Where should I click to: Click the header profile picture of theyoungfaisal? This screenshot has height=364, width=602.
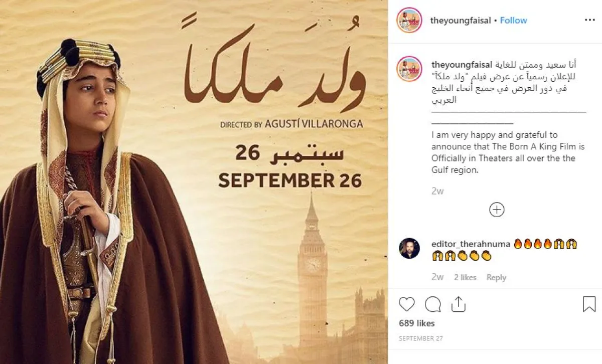(409, 20)
